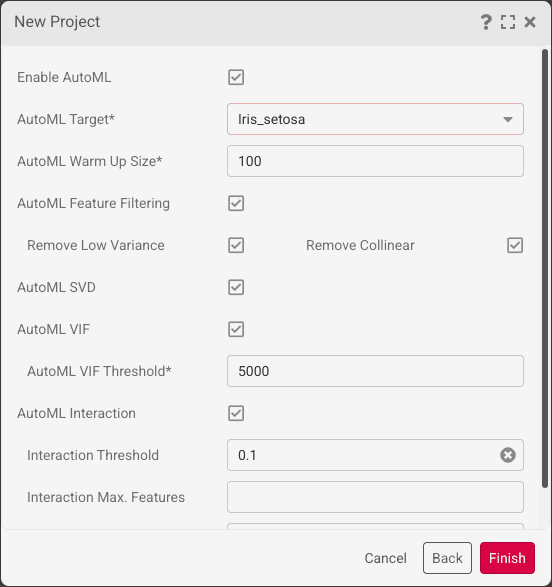The width and height of the screenshot is (552, 587).
Task: Close the New Project dialog
Action: pyautogui.click(x=530, y=22)
